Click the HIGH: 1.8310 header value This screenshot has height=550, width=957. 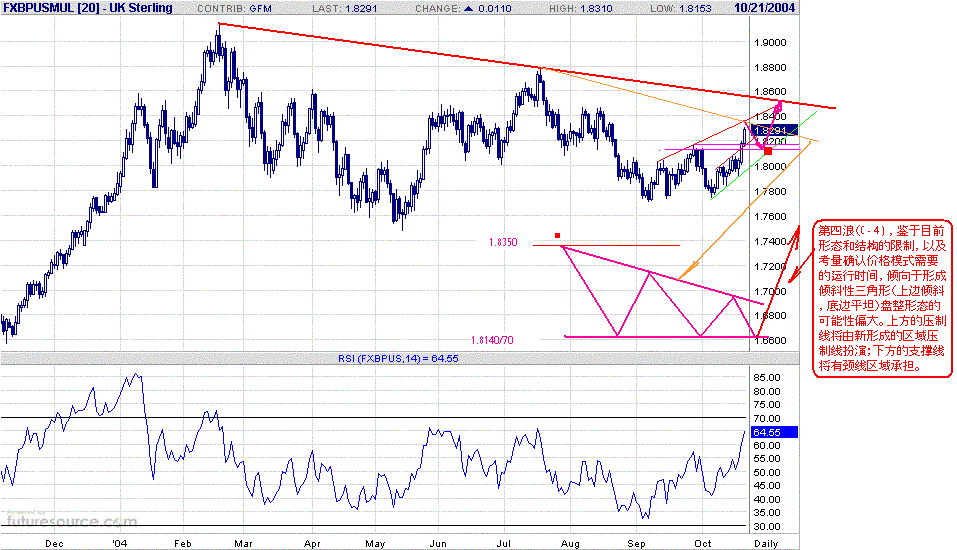point(579,9)
